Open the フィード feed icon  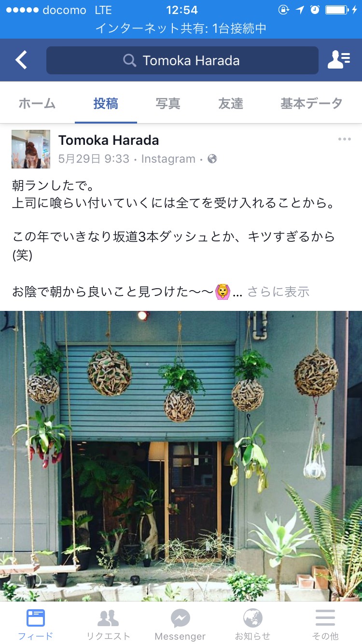(x=35, y=618)
